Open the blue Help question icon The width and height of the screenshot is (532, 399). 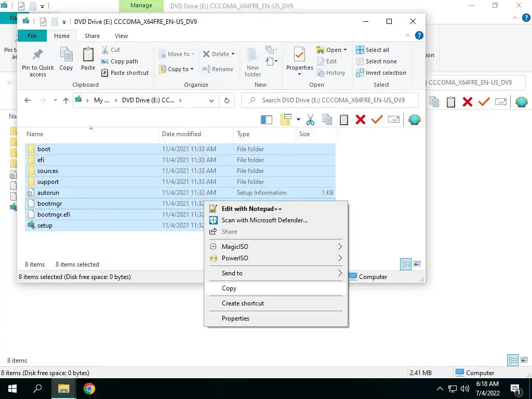tap(419, 35)
